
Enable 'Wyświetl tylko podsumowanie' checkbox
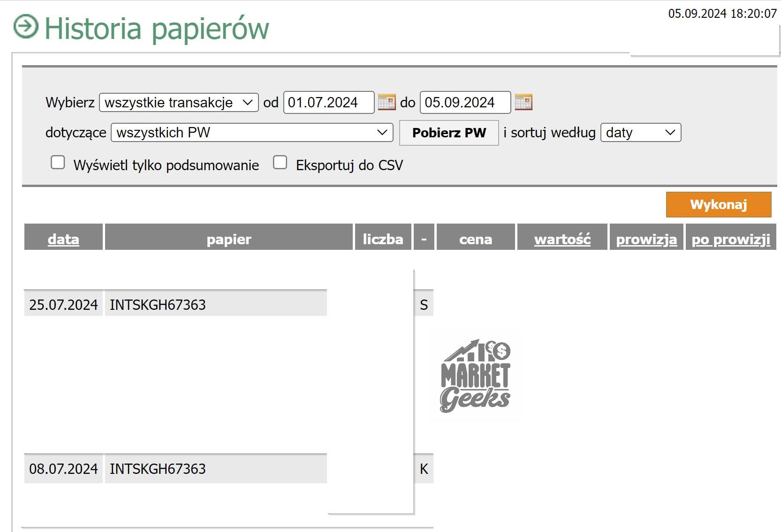point(58,163)
